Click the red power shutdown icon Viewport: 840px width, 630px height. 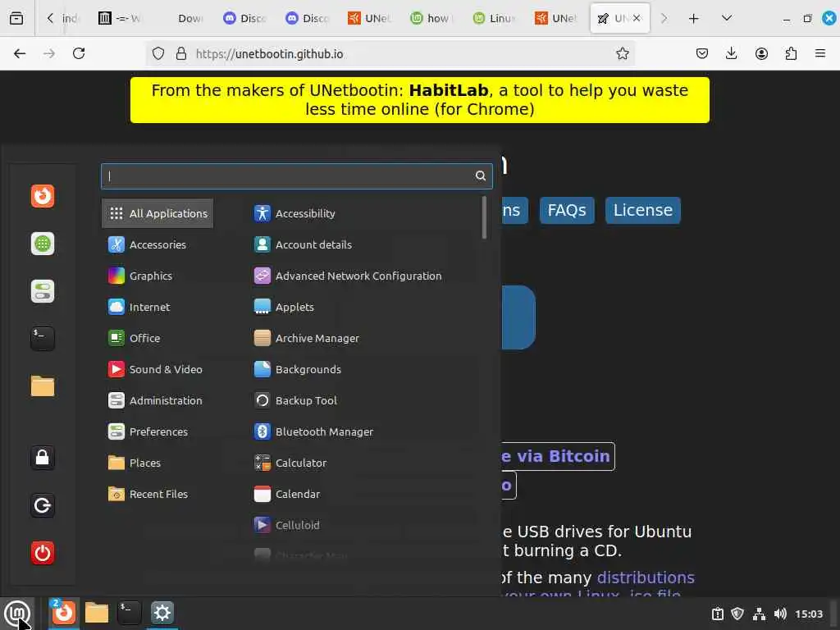43,553
